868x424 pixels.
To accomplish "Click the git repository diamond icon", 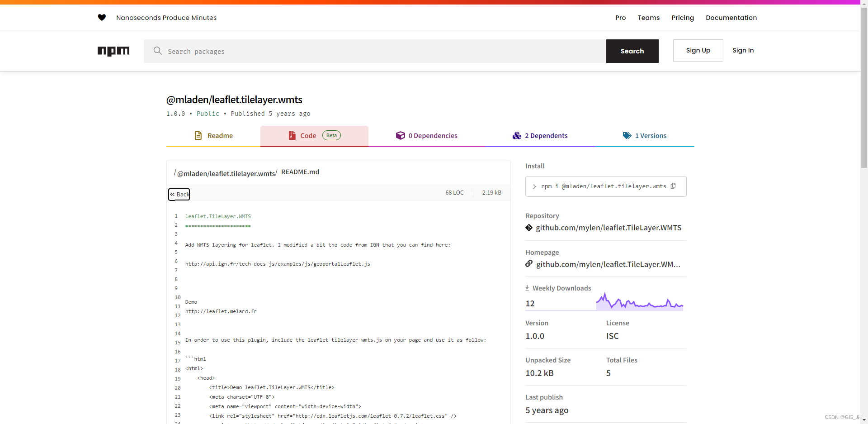I will click(x=529, y=228).
